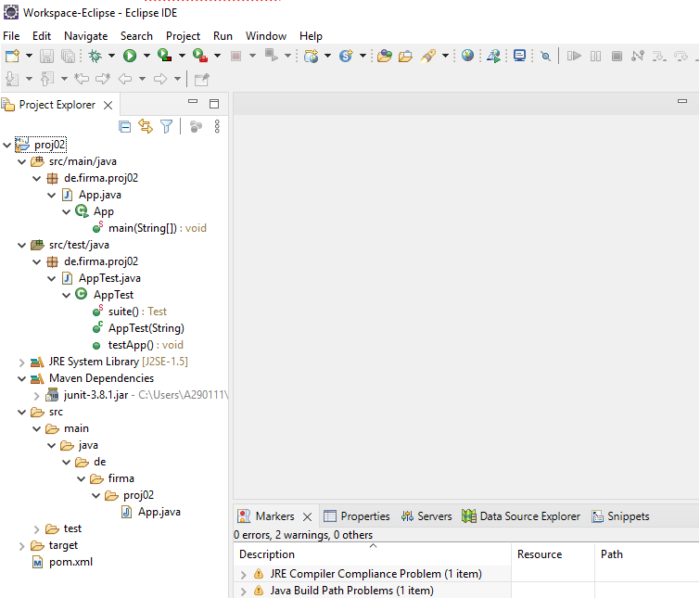Open the Navigate menu
Viewport: 700px width, 598px height.
point(85,36)
